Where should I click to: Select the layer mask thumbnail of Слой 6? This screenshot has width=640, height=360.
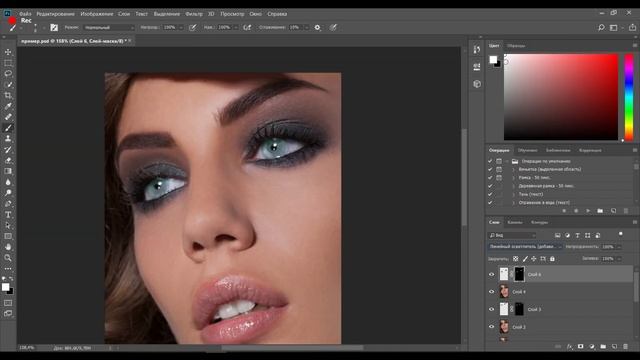tap(519, 274)
